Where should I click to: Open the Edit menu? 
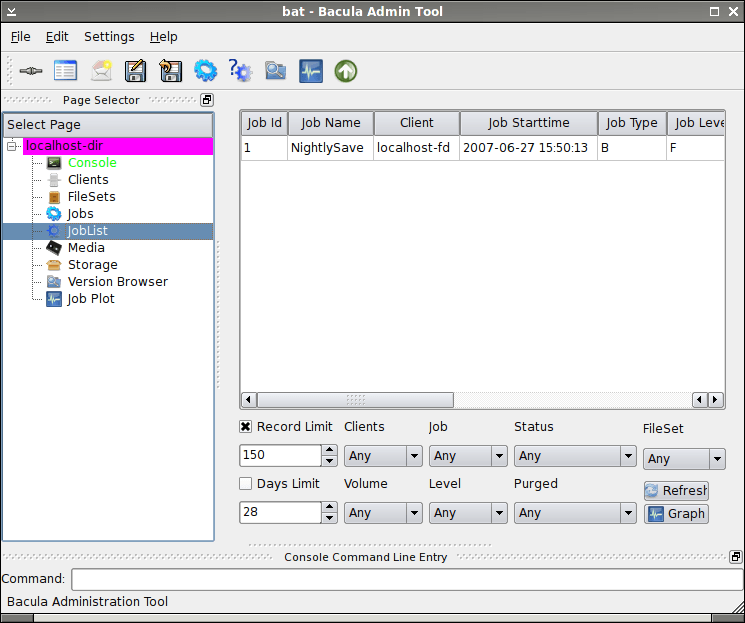(x=57, y=37)
